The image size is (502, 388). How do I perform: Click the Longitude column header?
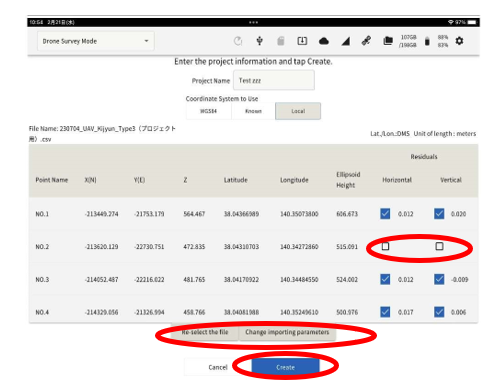coord(294,180)
